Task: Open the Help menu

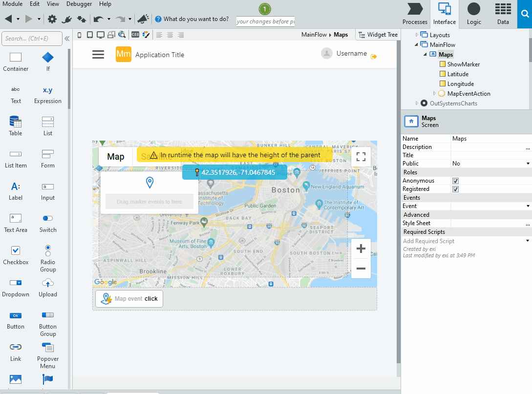Action: pos(105,4)
